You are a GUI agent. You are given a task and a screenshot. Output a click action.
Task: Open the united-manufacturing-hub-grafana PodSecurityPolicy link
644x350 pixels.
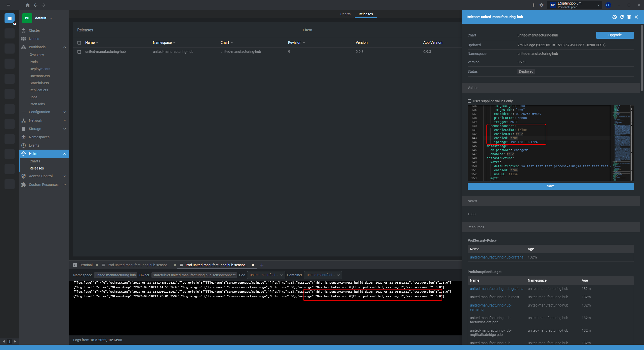click(x=496, y=257)
